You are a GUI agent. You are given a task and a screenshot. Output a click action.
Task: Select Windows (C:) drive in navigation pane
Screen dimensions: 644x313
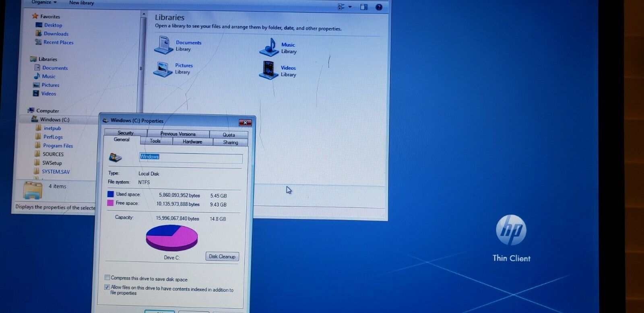pos(55,119)
